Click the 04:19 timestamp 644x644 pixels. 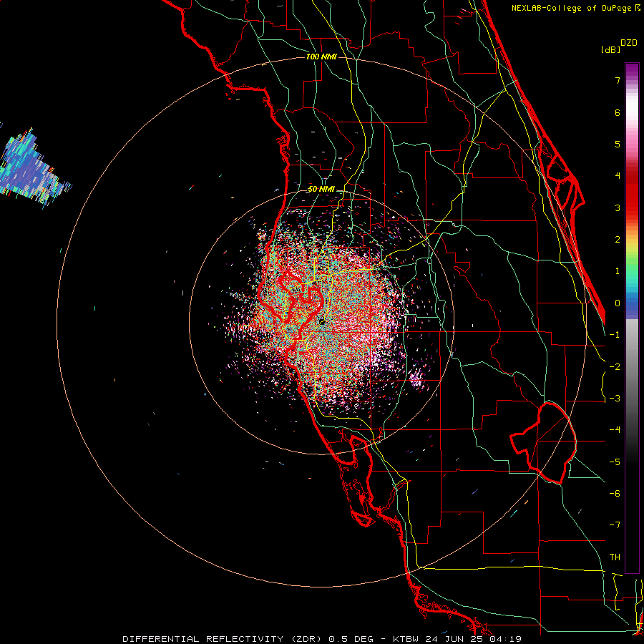[506, 639]
